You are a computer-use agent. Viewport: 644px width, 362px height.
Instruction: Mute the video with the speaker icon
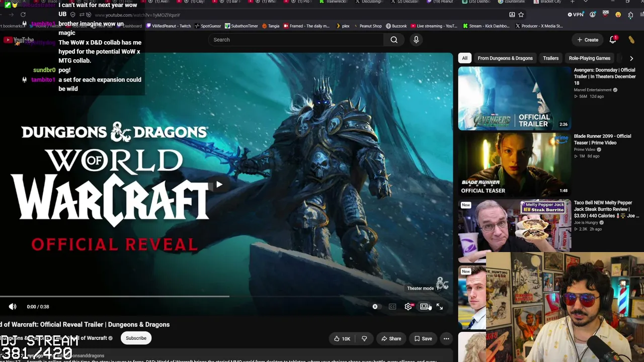click(x=13, y=307)
